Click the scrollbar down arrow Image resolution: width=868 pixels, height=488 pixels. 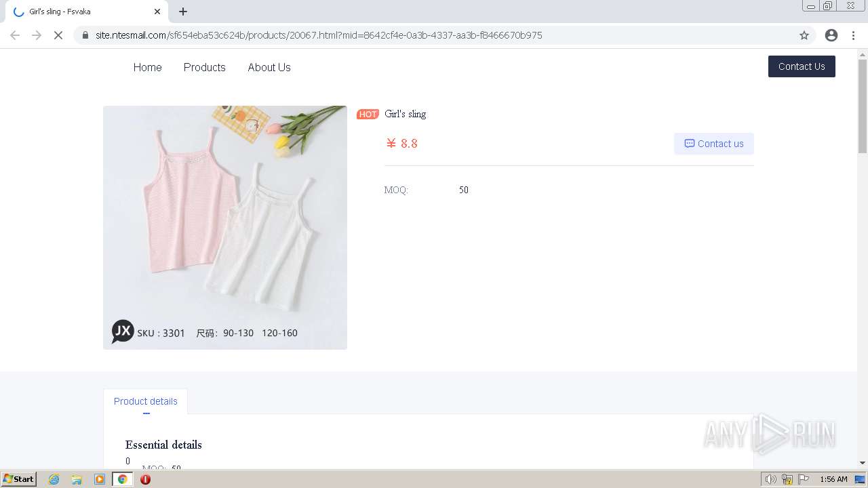click(x=863, y=463)
